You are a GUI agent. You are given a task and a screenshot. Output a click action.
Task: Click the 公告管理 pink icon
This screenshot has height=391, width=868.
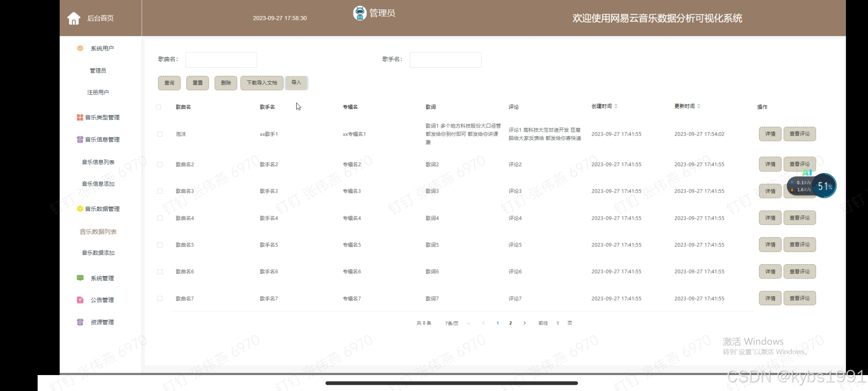[80, 300]
